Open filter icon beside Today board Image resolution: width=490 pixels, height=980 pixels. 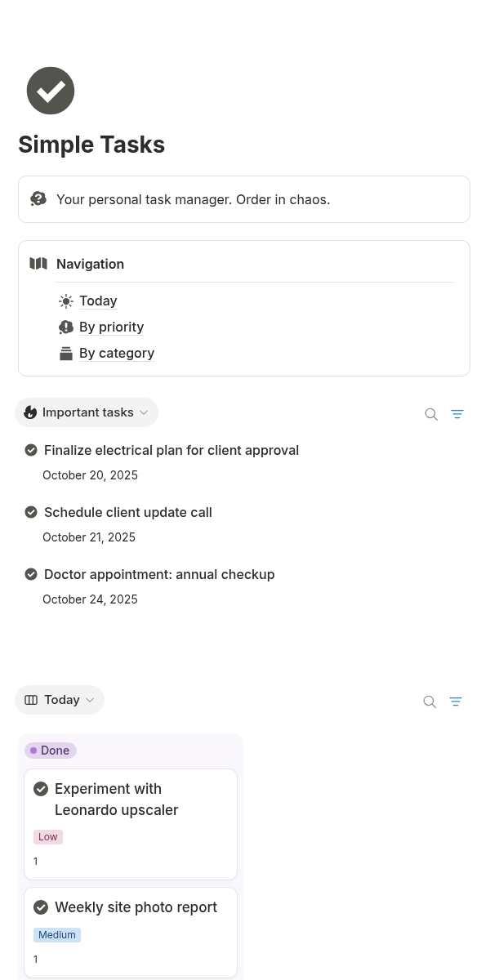click(x=456, y=702)
